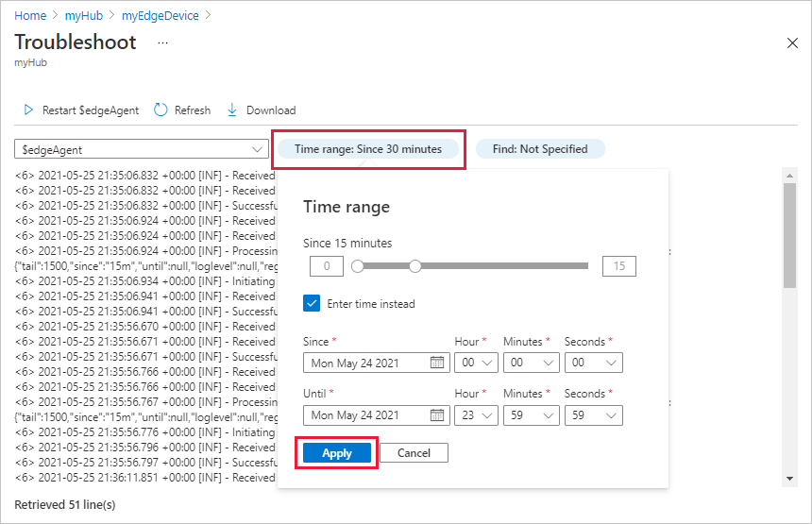Viewport: 812px width, 524px height.
Task: Navigate to Home breadcrumb link
Action: (x=30, y=16)
